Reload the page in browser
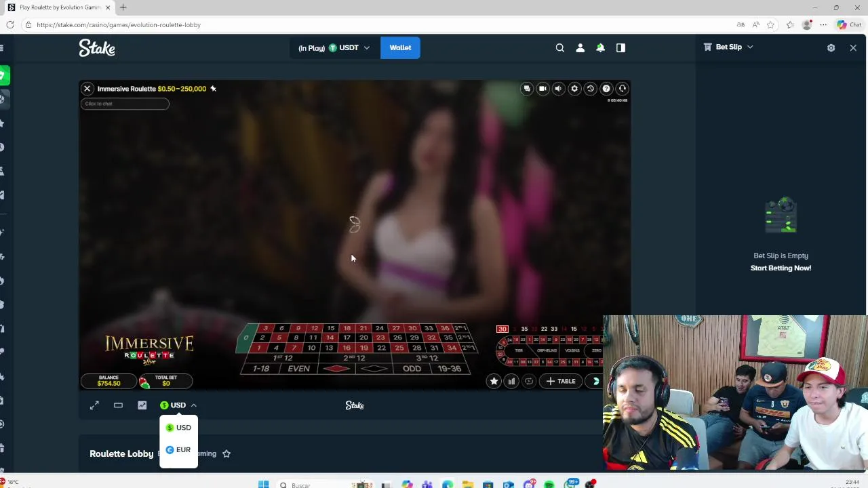 click(9, 25)
